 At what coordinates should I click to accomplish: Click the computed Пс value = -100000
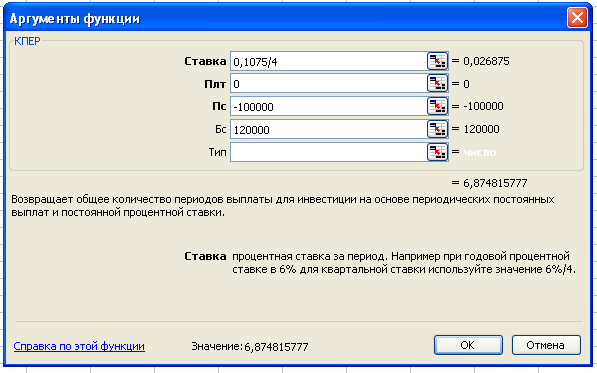[x=477, y=106]
